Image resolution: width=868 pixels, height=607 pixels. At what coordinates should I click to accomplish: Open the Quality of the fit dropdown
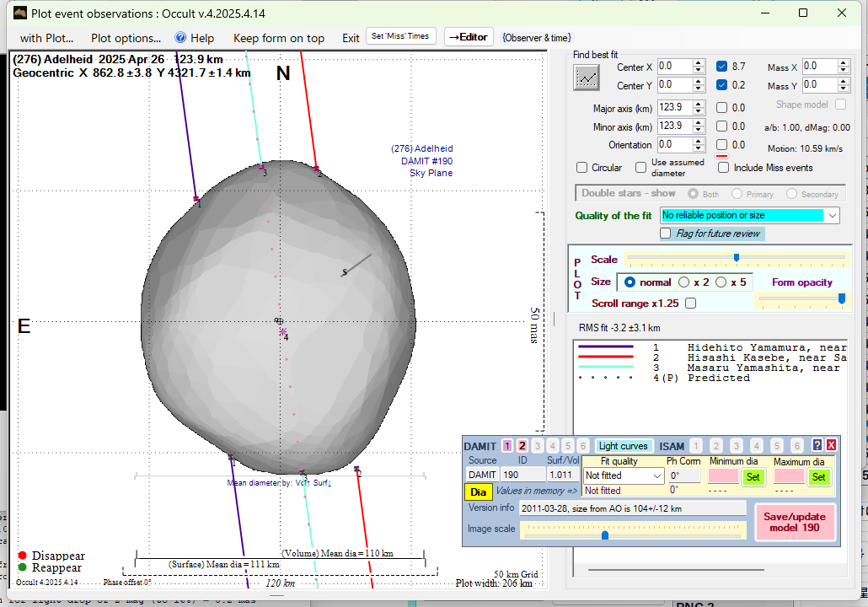tap(833, 216)
